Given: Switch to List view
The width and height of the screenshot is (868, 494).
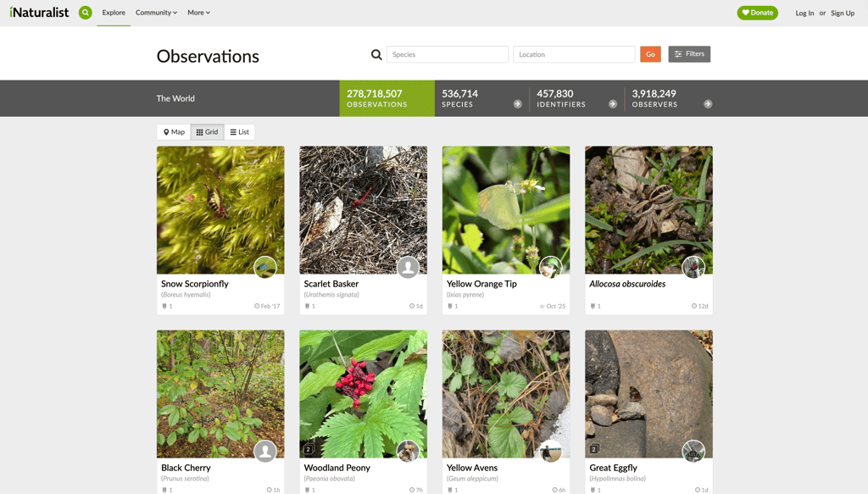Looking at the screenshot, I should (x=240, y=132).
